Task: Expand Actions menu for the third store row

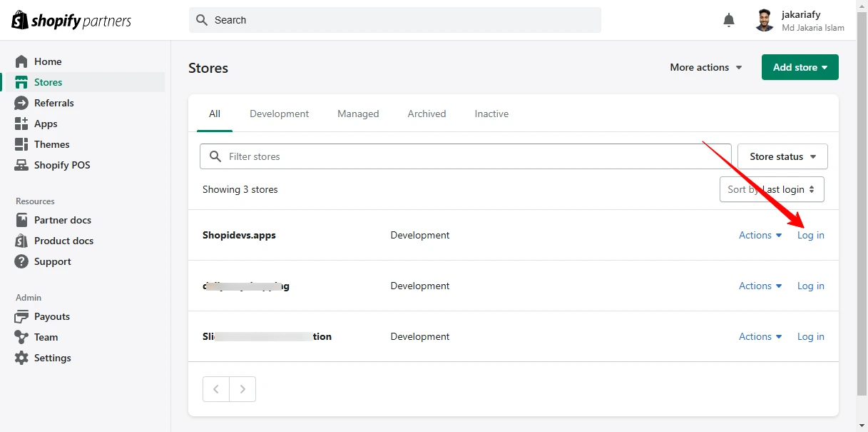Action: tap(760, 336)
